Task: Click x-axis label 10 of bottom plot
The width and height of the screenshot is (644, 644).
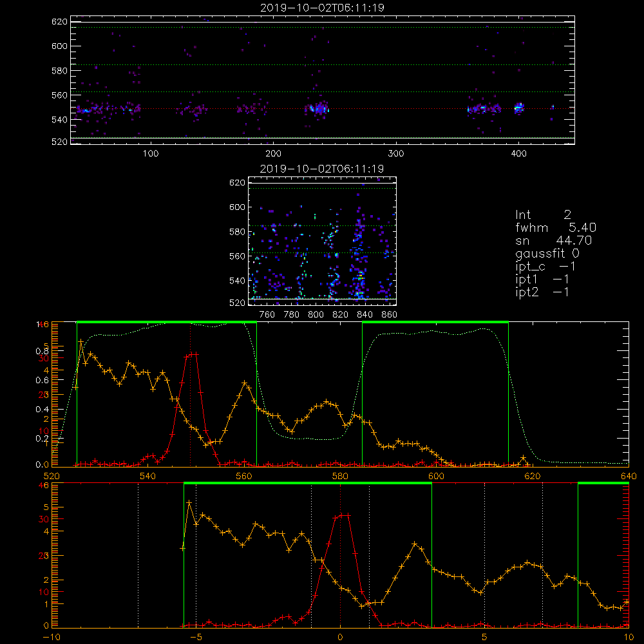Action: coord(629,637)
